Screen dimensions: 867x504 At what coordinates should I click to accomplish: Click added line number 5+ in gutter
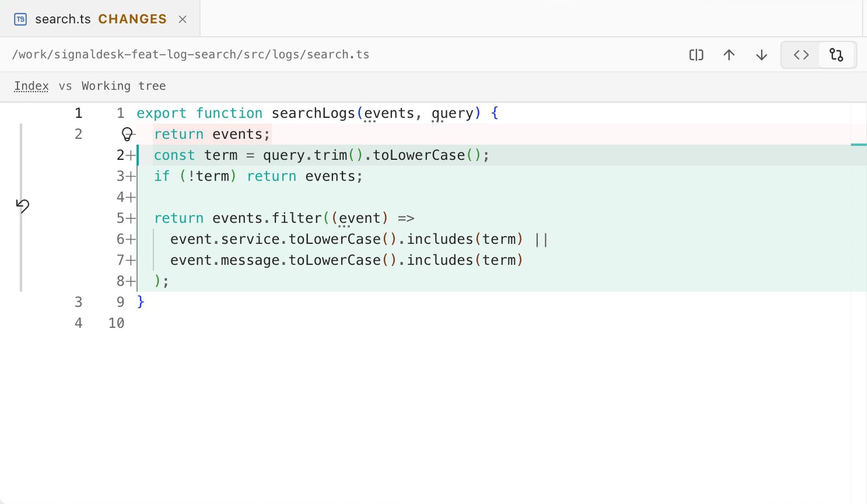[x=126, y=218]
